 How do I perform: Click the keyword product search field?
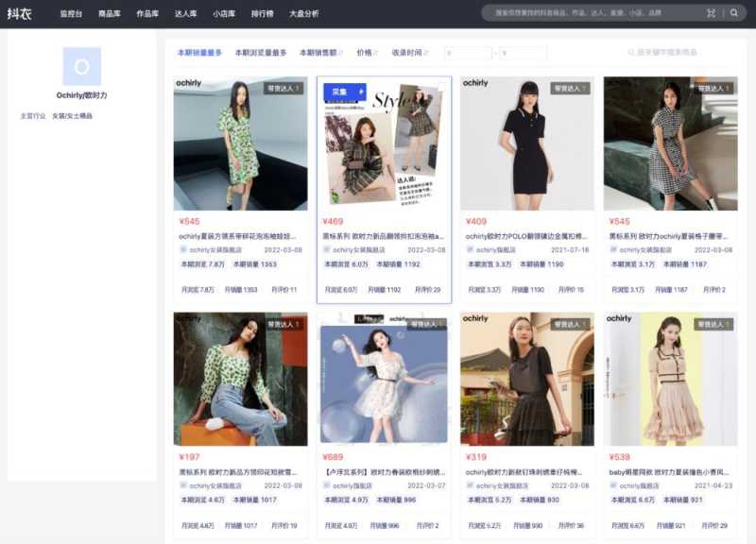pos(680,53)
